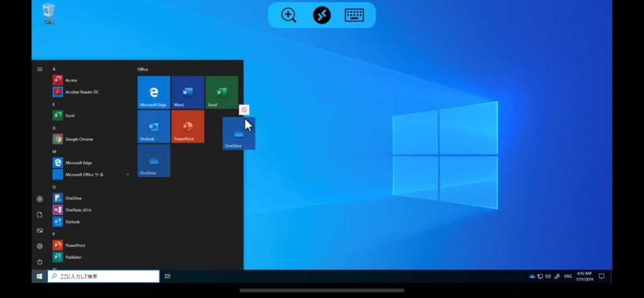Screen dimensions: 644x298
Task: Open the Microsoft Office ツール folder entry
Action: click(x=91, y=174)
